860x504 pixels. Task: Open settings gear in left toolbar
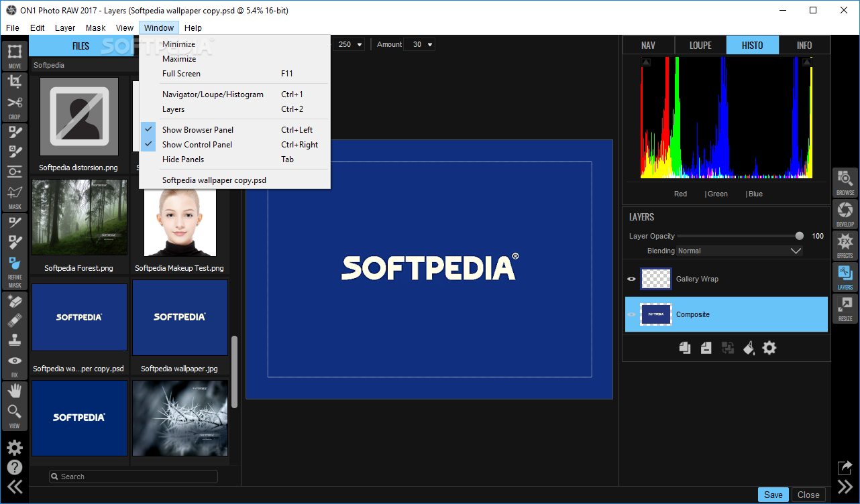[x=15, y=448]
